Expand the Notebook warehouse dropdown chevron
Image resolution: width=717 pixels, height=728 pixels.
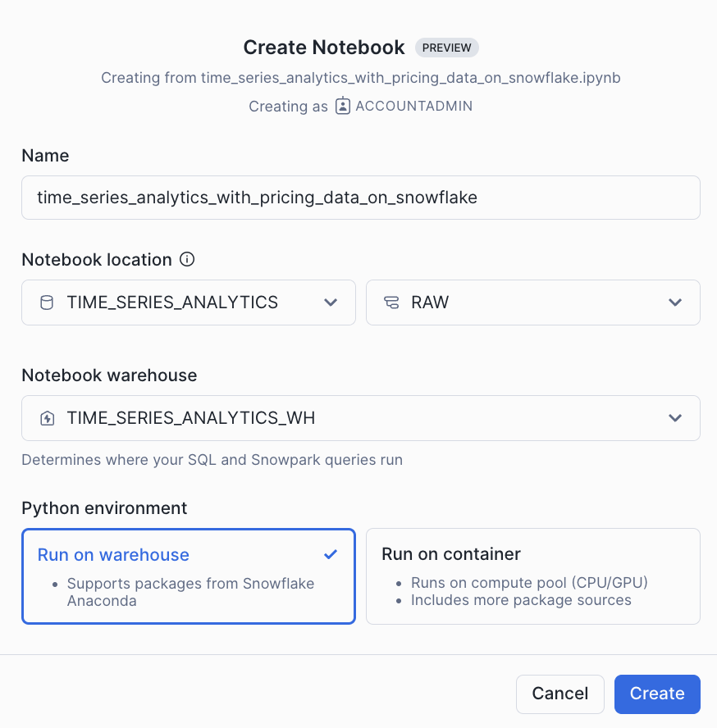click(675, 418)
